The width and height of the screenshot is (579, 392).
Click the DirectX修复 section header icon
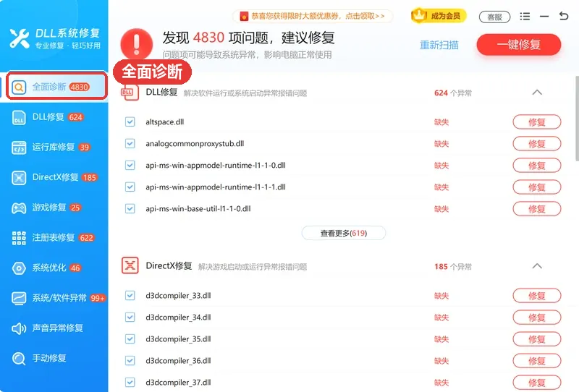[130, 265]
